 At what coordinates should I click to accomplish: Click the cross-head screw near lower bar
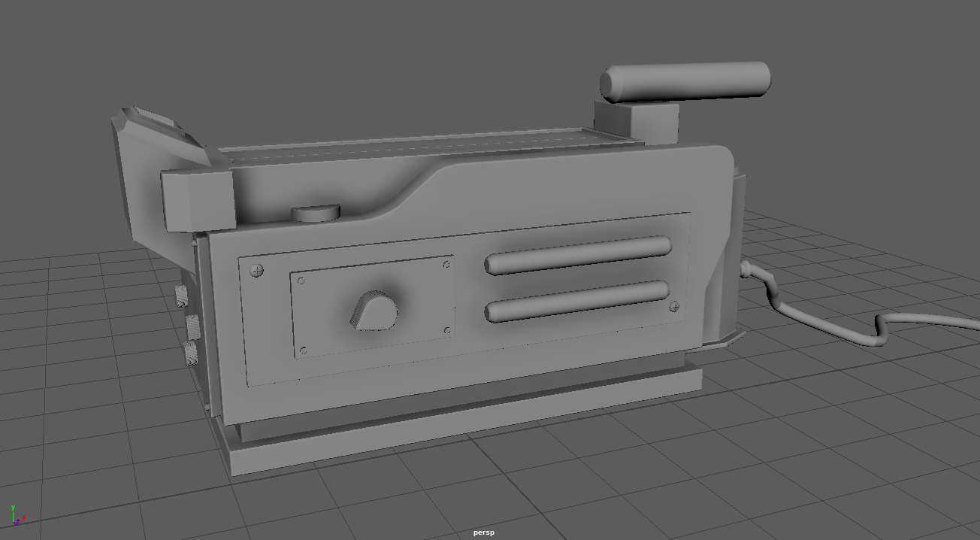tap(674, 306)
